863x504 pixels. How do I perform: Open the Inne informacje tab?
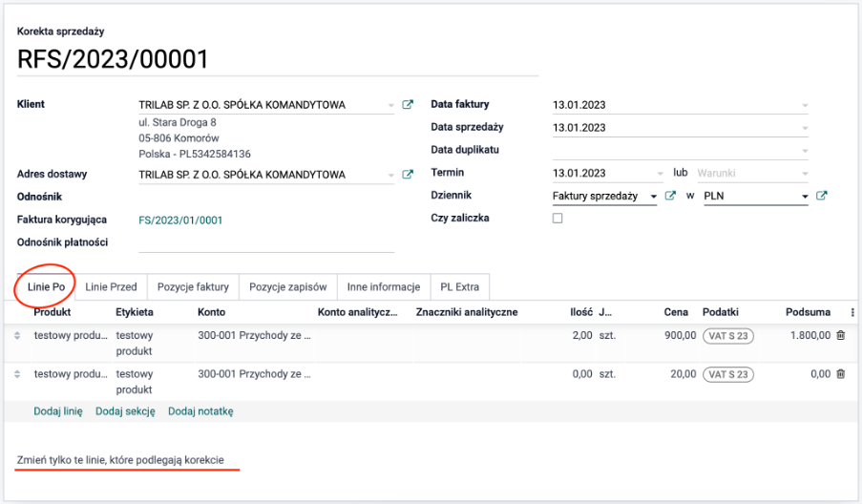tap(383, 286)
